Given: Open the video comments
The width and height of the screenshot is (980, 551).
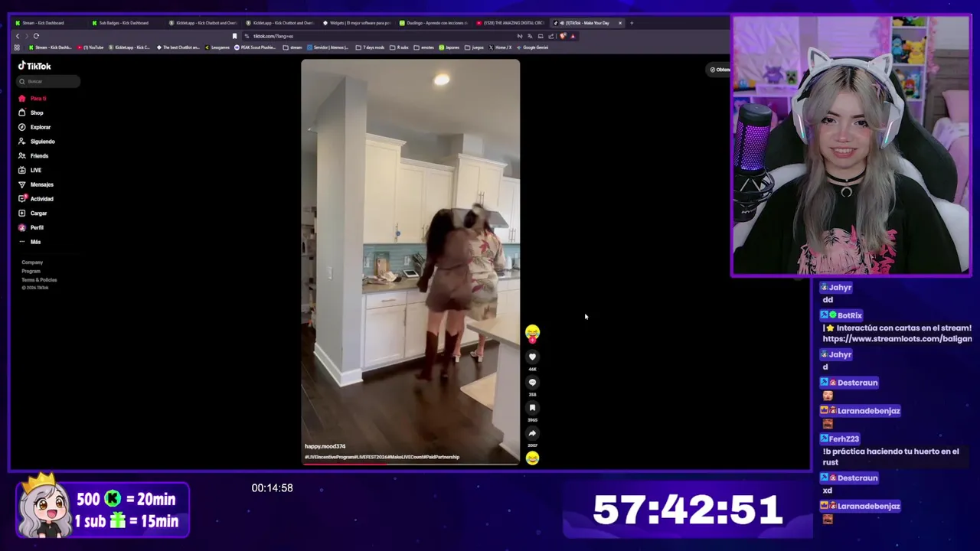Looking at the screenshot, I should (532, 383).
